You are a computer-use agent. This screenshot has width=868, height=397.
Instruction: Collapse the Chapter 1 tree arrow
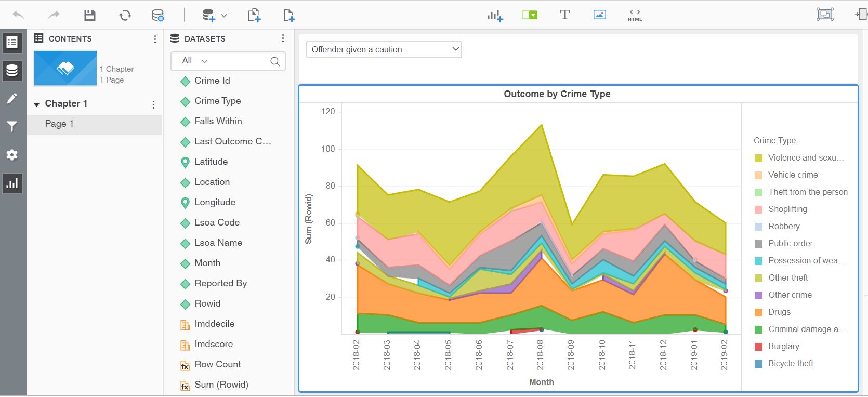click(x=37, y=104)
